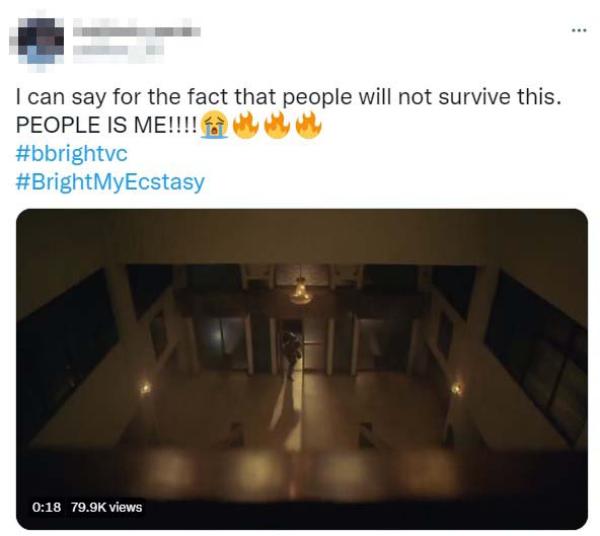
Task: Click the "PEOPLE IS ME!!!!" text line
Action: point(106,125)
